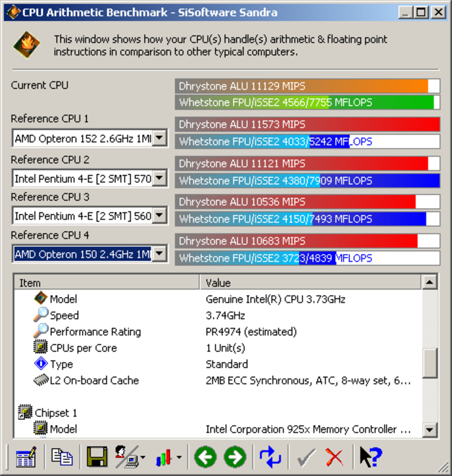Click the Pentium 4-E 560 combo box text
This screenshot has width=452, height=476.
coord(83,216)
